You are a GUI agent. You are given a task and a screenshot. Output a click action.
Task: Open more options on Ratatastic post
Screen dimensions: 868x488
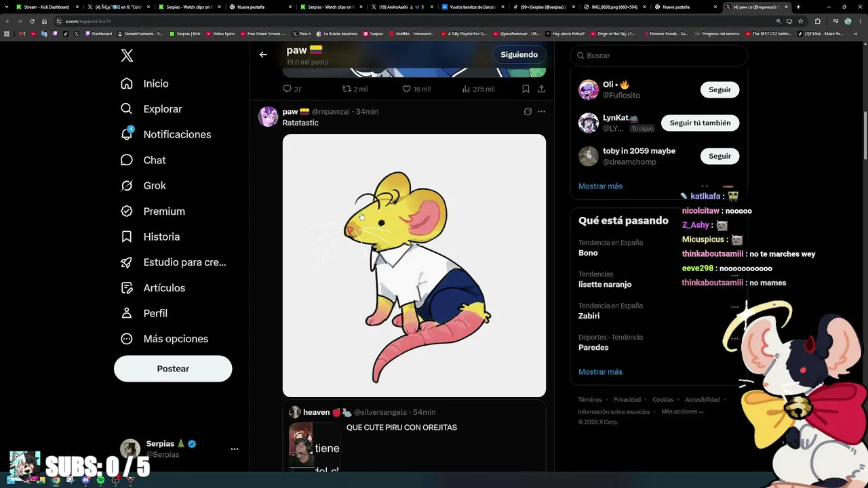pyautogui.click(x=541, y=112)
